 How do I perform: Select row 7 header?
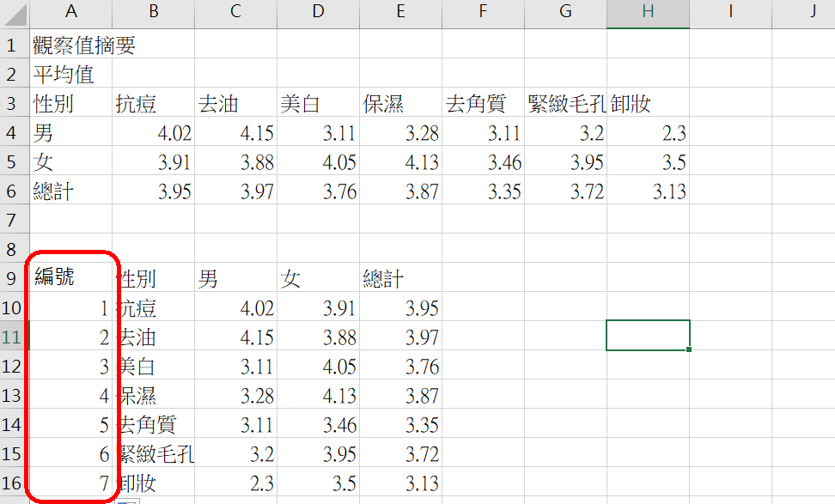coord(13,220)
